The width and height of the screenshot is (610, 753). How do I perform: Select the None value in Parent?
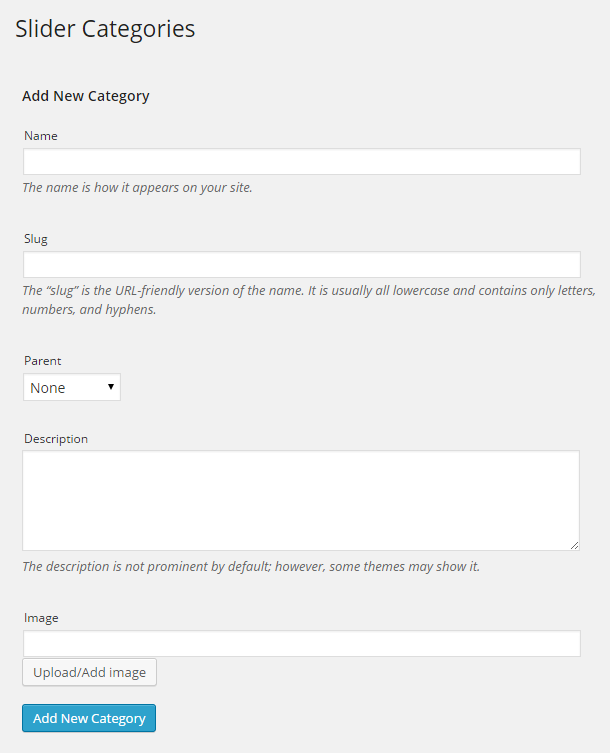coord(48,388)
